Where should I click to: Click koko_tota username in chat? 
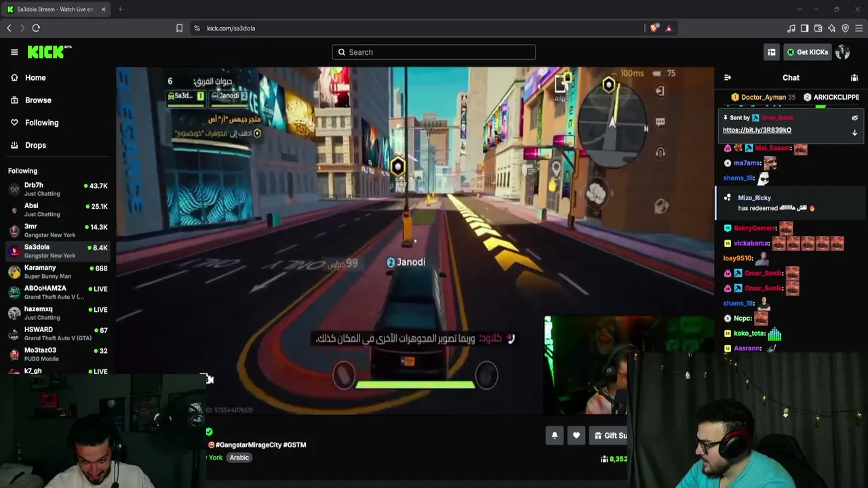pos(749,333)
